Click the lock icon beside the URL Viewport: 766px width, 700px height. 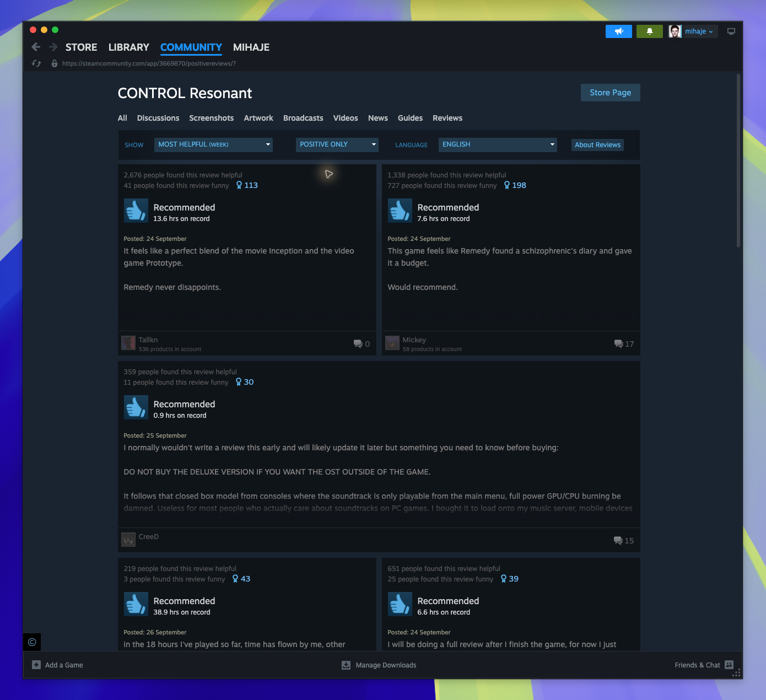pos(55,63)
